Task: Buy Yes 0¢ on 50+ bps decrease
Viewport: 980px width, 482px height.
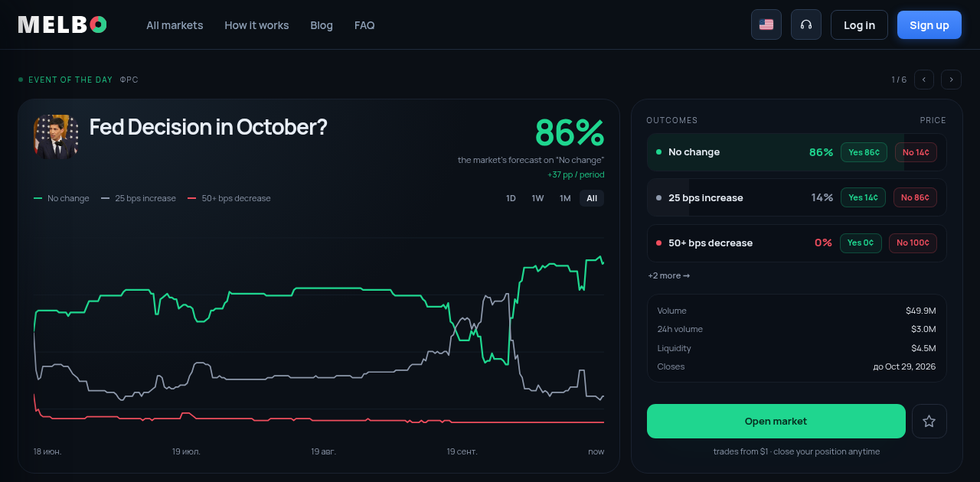Action: (x=861, y=243)
